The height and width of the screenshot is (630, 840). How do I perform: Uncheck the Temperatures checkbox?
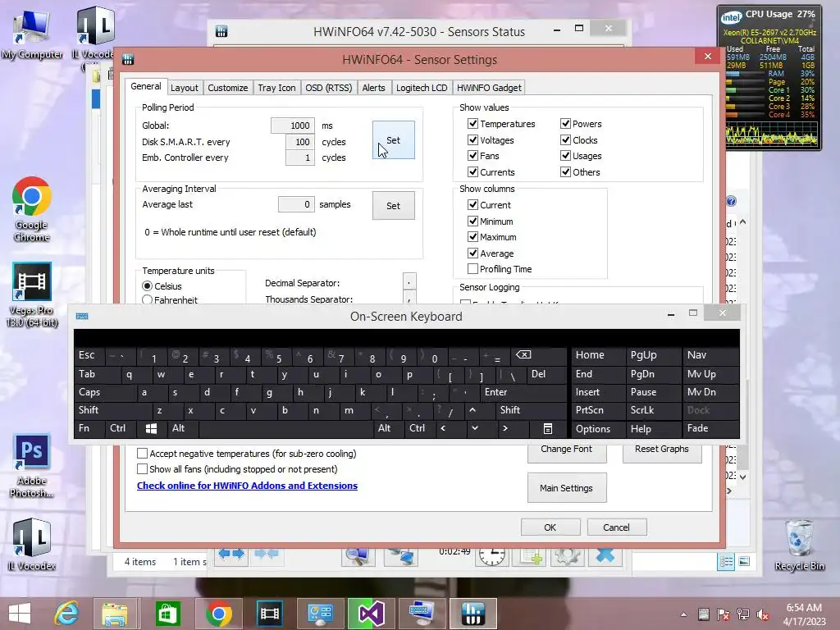[x=472, y=124]
